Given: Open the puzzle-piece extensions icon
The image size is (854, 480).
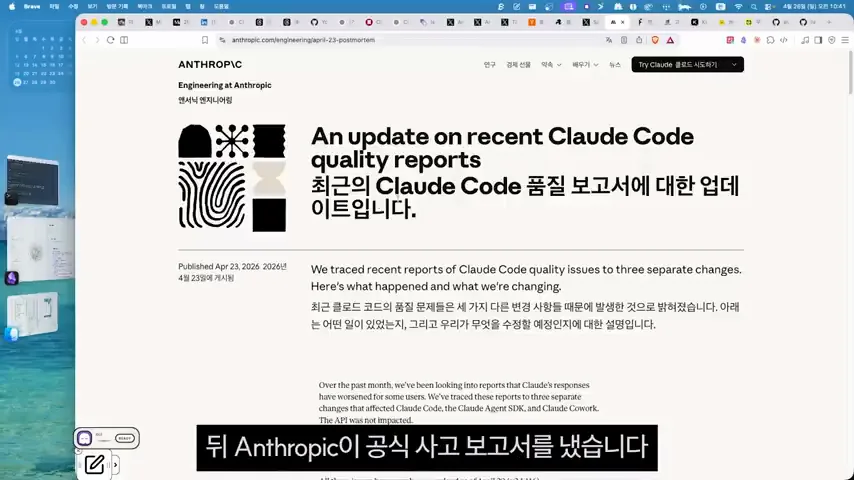Looking at the screenshot, I should click(x=770, y=40).
